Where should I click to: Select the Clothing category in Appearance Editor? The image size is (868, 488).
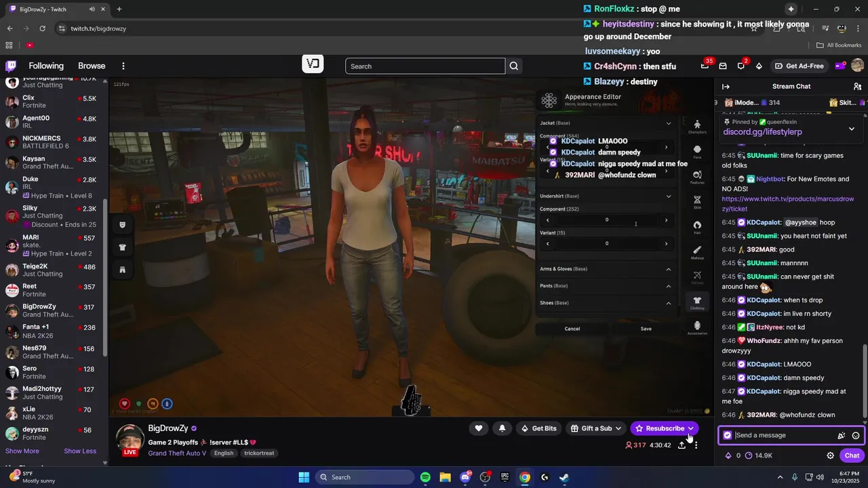pyautogui.click(x=697, y=302)
